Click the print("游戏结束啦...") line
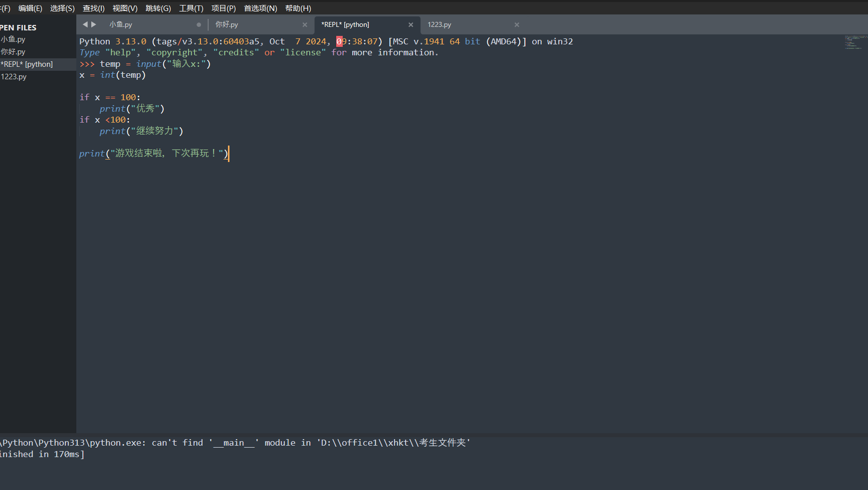This screenshot has height=490, width=868. 154,154
